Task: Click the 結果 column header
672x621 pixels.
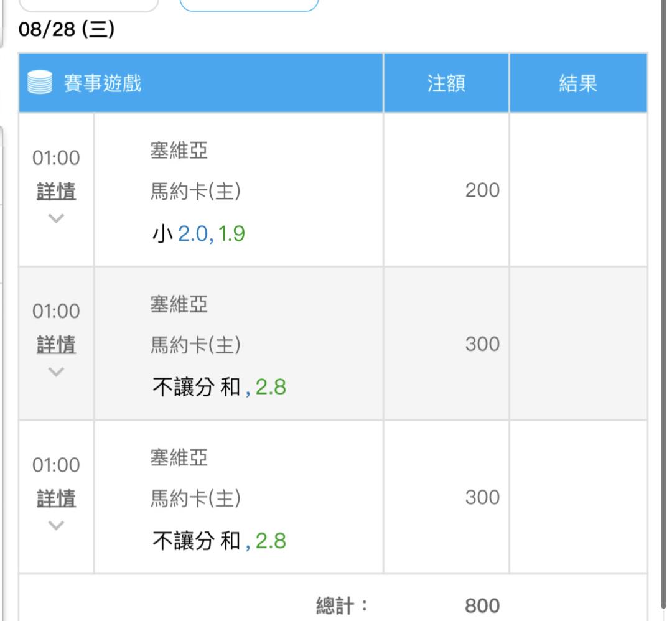Action: [578, 83]
